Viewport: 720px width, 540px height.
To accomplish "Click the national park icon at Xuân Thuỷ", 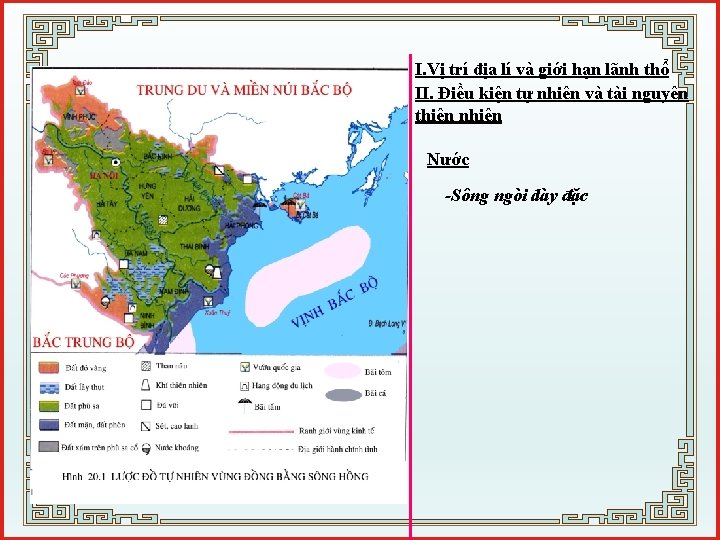I will coord(208,302).
